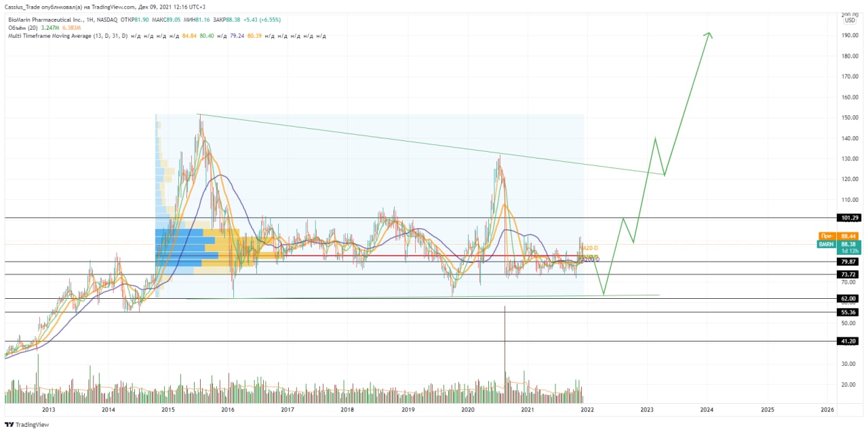
Task: Click the 2024 label on time axis
Action: [707, 410]
